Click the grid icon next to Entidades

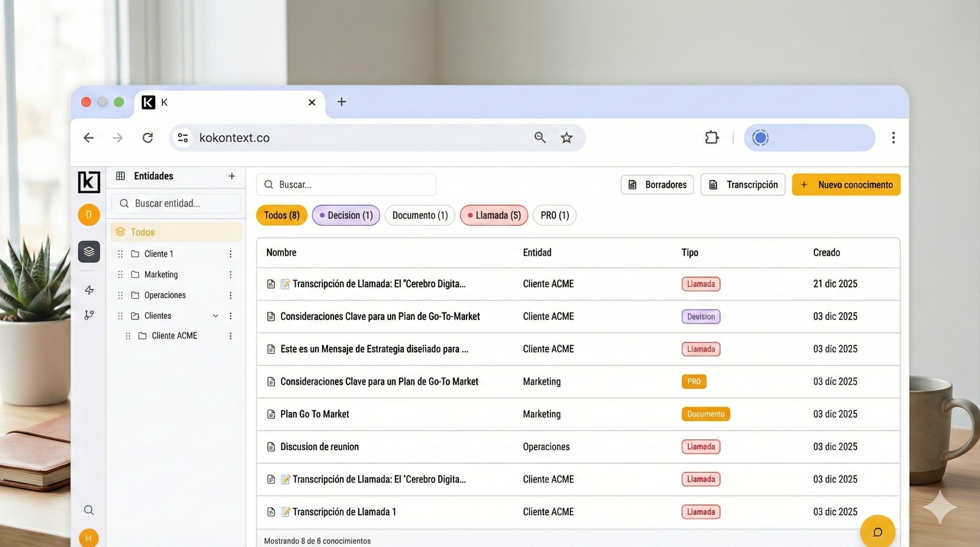pyautogui.click(x=121, y=176)
